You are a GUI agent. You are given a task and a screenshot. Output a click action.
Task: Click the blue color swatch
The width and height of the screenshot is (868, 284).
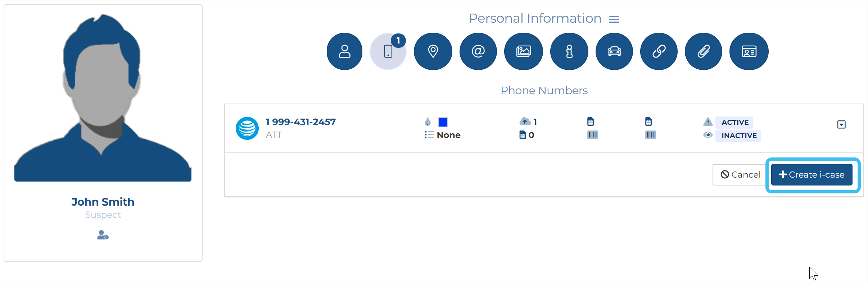coord(443,122)
